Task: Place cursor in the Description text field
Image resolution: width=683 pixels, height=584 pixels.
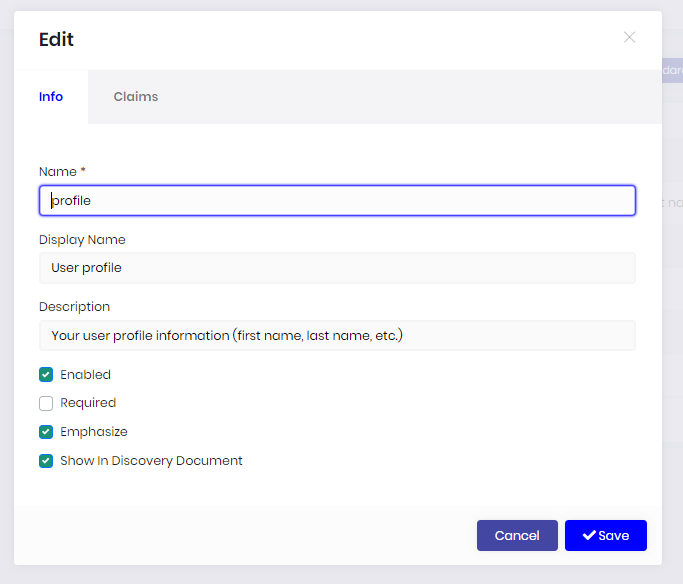Action: [x=337, y=336]
